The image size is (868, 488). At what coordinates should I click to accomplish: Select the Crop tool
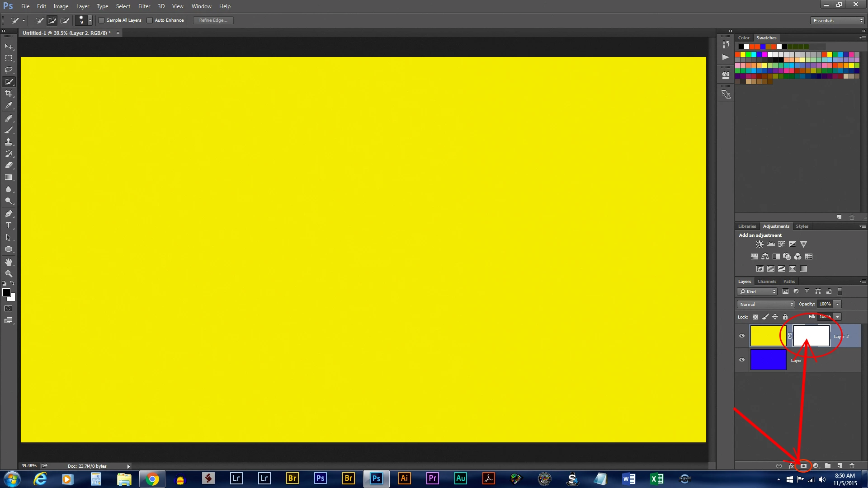pyautogui.click(x=9, y=94)
